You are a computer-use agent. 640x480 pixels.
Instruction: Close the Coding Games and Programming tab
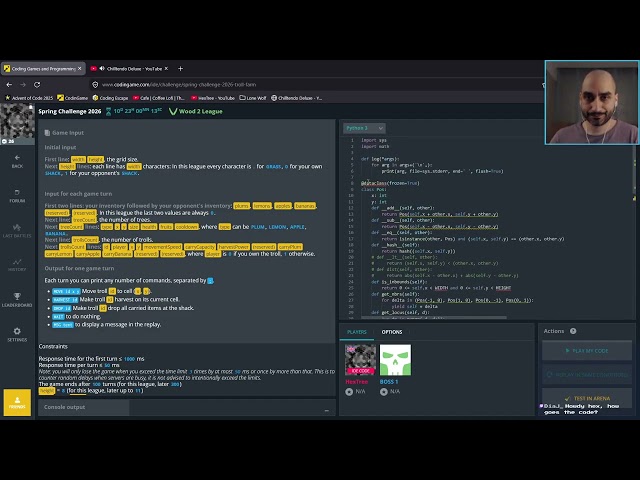80,69
